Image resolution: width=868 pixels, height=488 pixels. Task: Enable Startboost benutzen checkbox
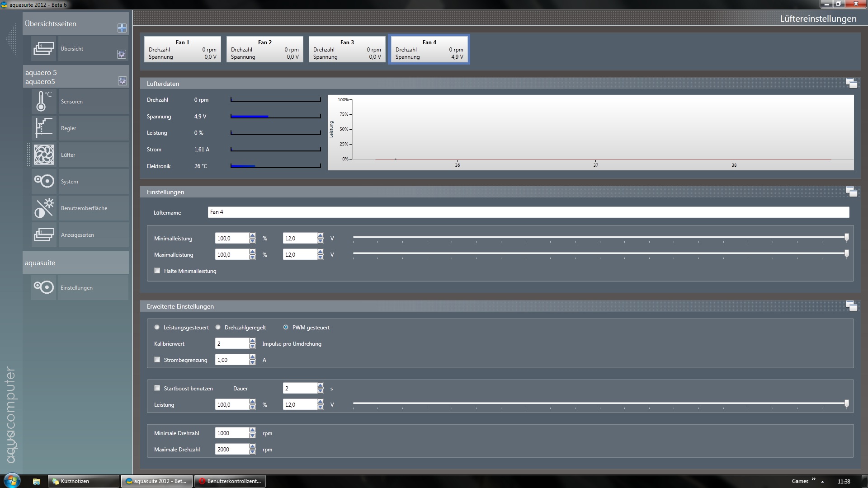[x=157, y=388]
